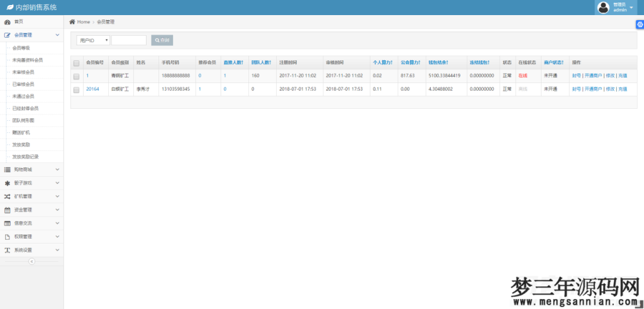Click the 资金管理 calendar icon
This screenshot has width=644, height=309.
point(8,210)
